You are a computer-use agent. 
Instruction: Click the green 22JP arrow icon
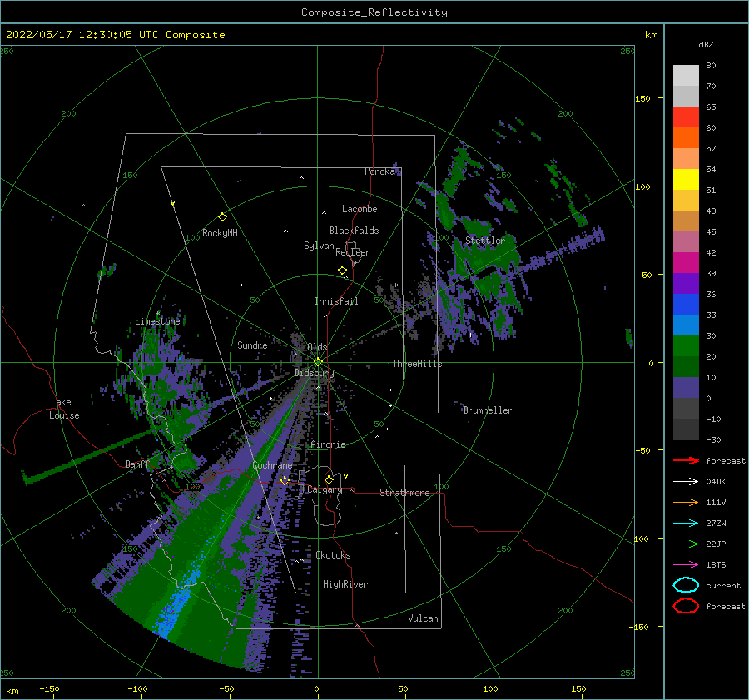coord(686,544)
